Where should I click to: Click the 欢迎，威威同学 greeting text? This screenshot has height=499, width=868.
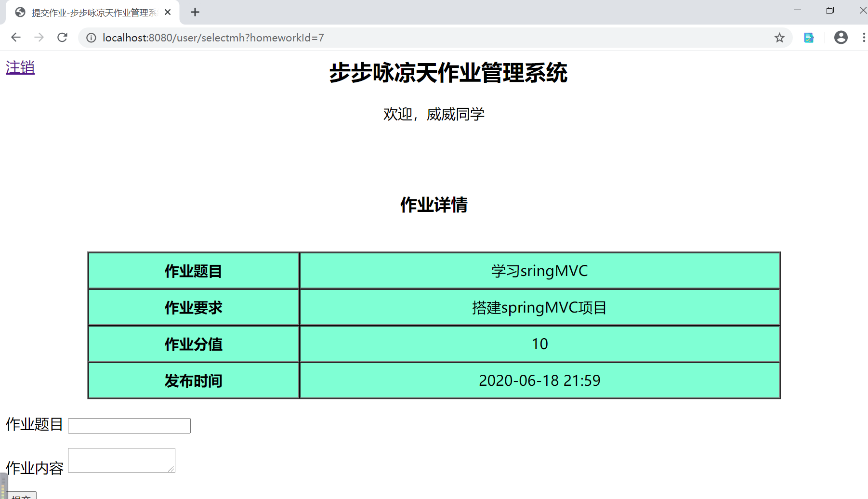tap(434, 114)
